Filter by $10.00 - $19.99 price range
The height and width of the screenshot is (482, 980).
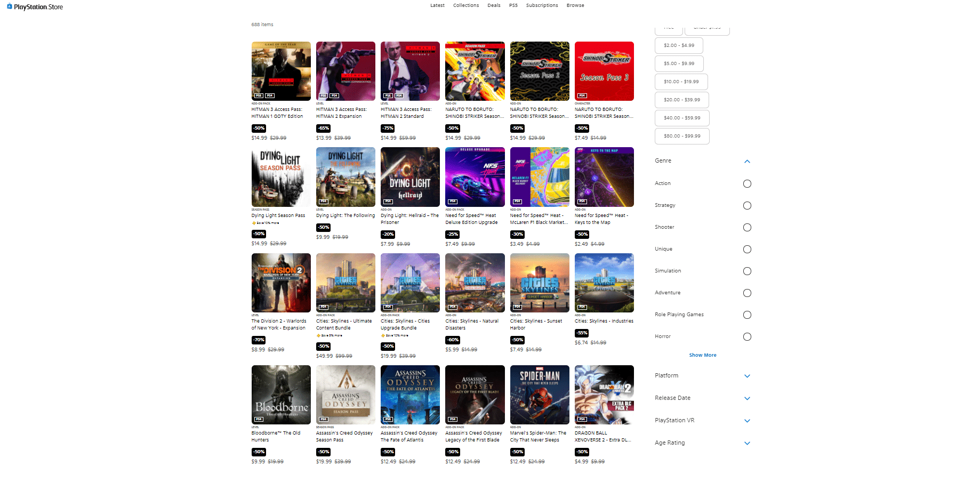(681, 82)
